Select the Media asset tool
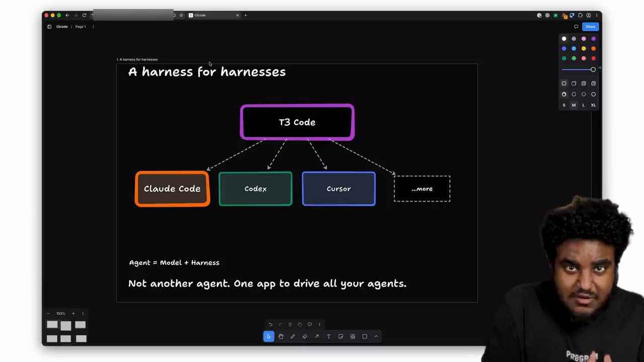Viewport: 644px width, 362px height. click(x=353, y=336)
